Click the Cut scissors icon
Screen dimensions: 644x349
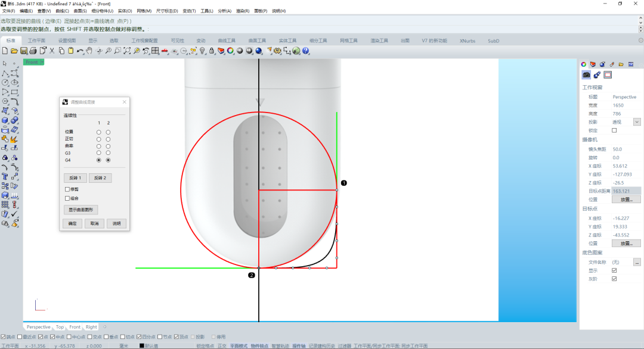[52, 51]
